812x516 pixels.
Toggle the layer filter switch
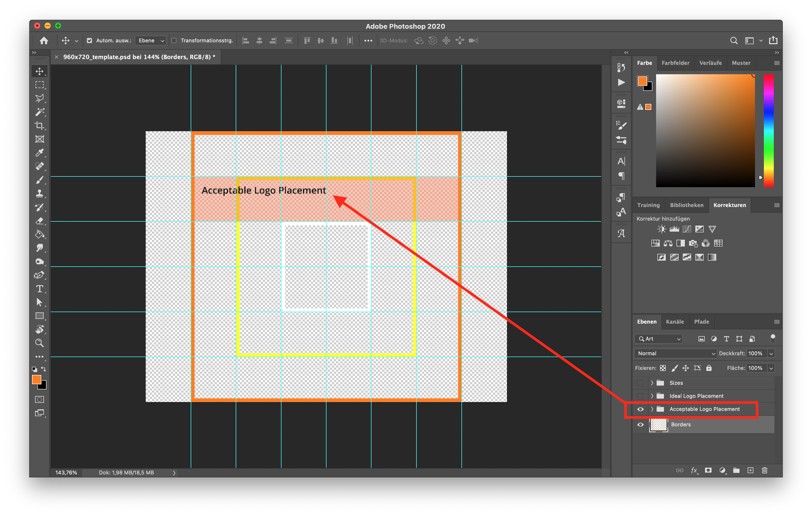(772, 339)
